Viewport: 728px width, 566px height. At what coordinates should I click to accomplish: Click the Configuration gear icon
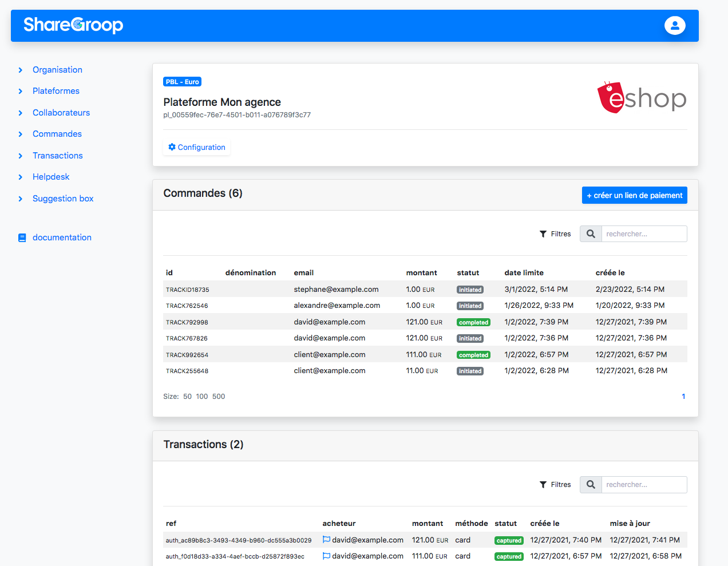tap(172, 147)
